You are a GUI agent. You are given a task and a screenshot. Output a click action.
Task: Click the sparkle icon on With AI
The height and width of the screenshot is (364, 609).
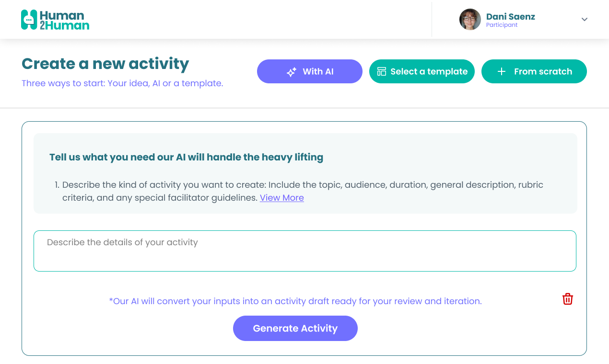point(292,72)
